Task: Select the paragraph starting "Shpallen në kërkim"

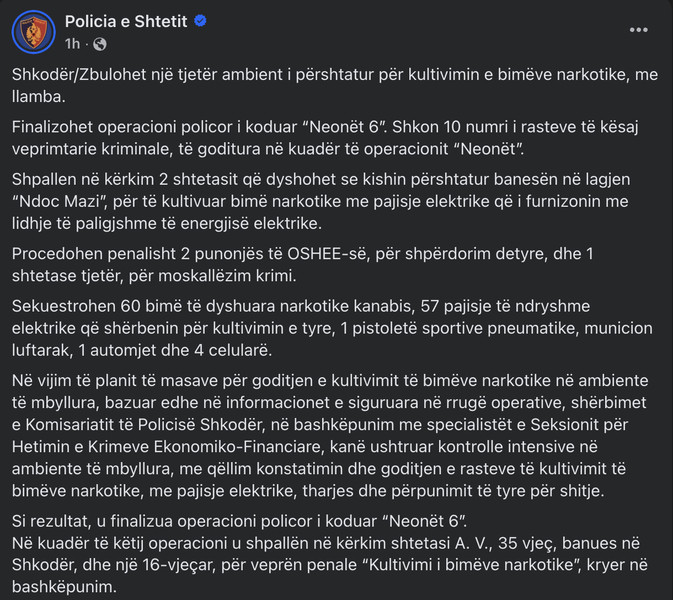Action: pos(321,201)
